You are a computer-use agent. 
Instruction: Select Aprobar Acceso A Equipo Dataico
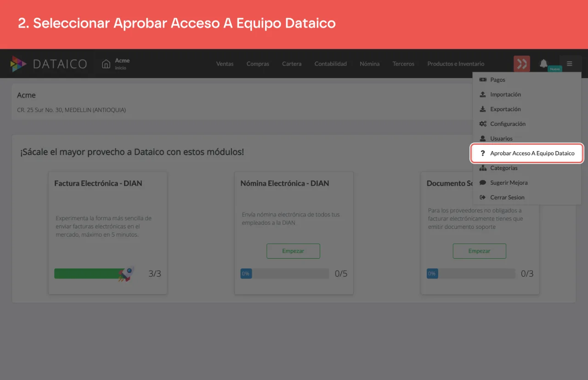(527, 153)
